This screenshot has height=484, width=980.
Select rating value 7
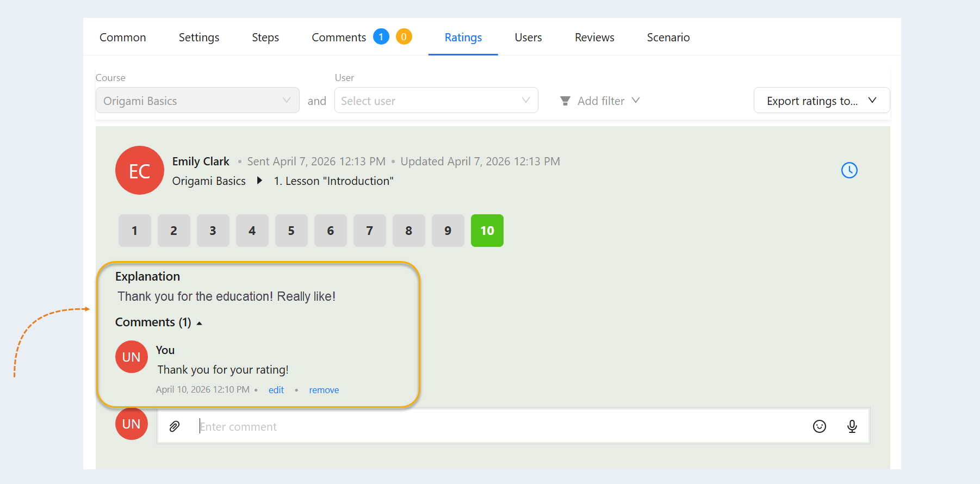[x=370, y=231]
